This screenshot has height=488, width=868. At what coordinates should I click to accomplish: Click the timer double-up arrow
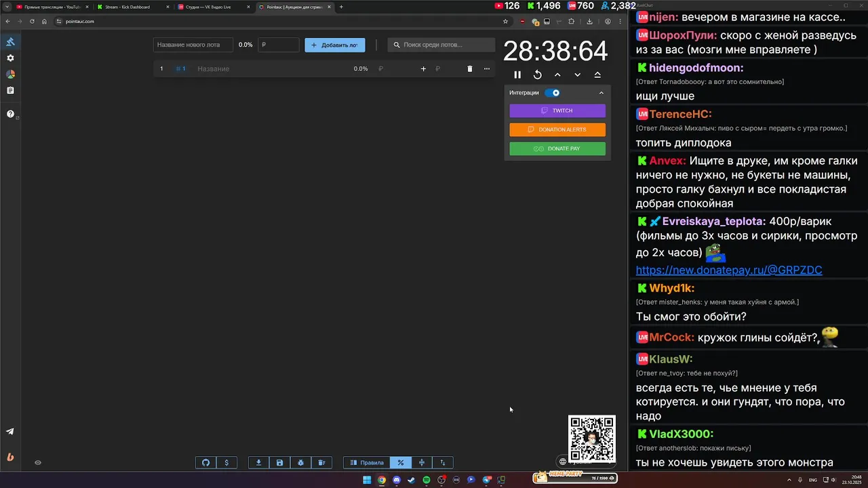tap(597, 75)
